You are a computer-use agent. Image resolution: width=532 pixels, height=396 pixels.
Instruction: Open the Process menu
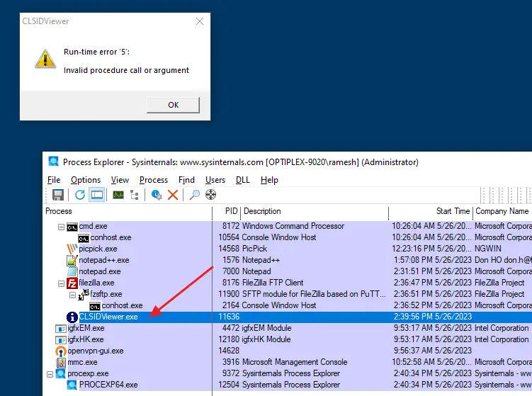click(153, 180)
